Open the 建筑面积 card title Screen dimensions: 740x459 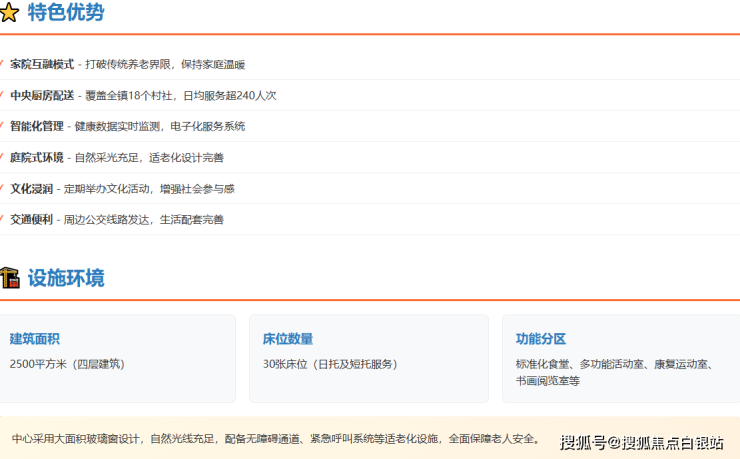(35, 339)
